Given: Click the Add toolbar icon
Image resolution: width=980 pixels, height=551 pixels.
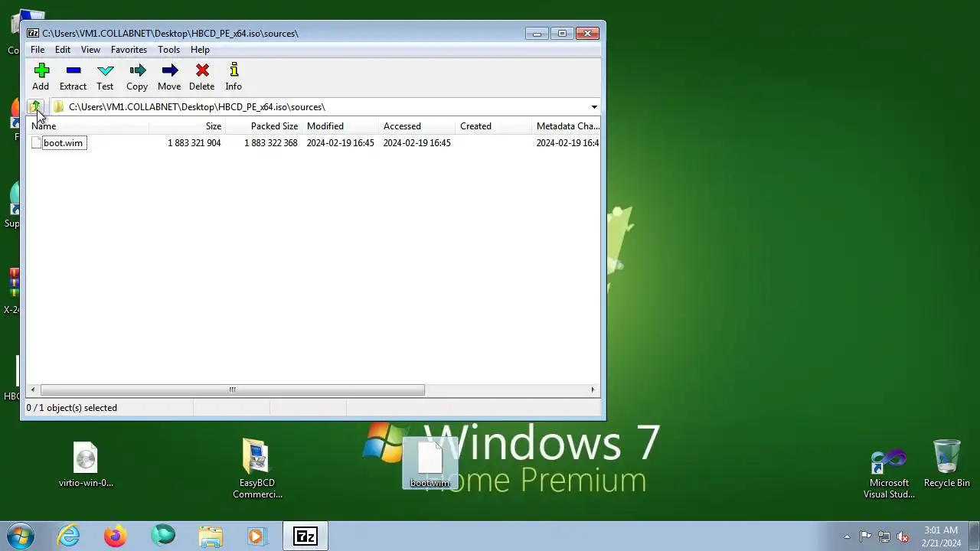Looking at the screenshot, I should tap(41, 77).
